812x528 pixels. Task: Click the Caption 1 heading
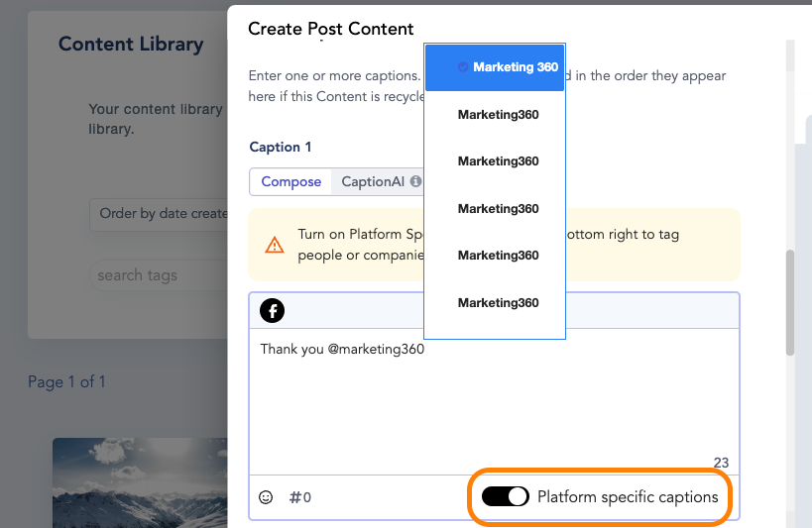(x=281, y=147)
